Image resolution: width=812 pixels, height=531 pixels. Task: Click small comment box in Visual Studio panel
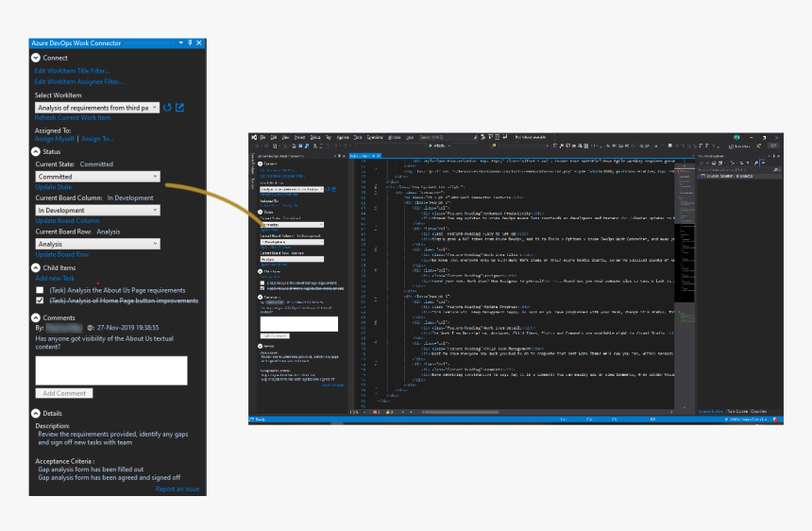pyautogui.click(x=298, y=324)
